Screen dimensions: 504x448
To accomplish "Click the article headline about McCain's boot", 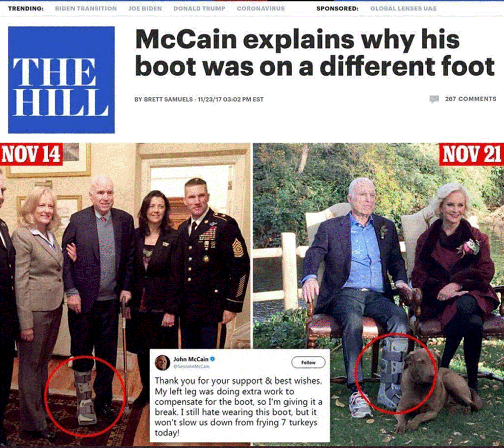I will (315, 53).
